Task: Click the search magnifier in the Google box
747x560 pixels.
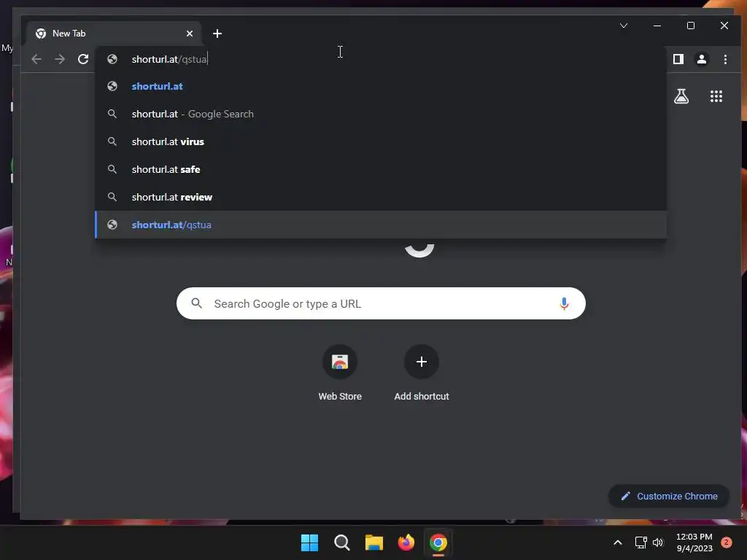Action: point(196,303)
